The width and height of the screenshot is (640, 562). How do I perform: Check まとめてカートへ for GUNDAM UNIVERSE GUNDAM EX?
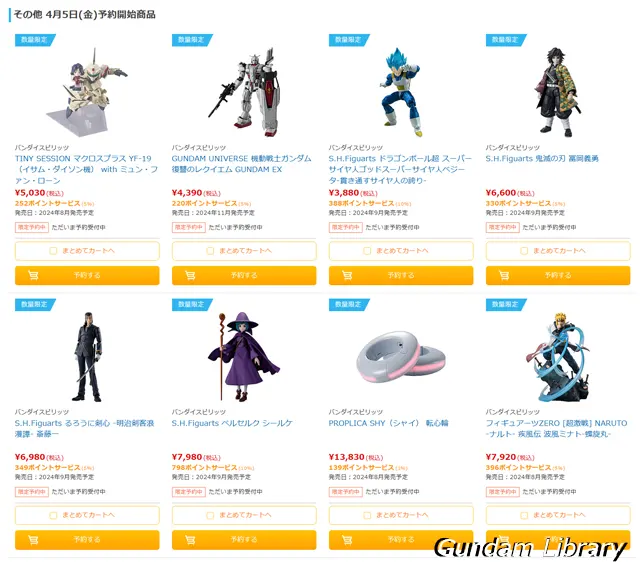[x=210, y=251]
